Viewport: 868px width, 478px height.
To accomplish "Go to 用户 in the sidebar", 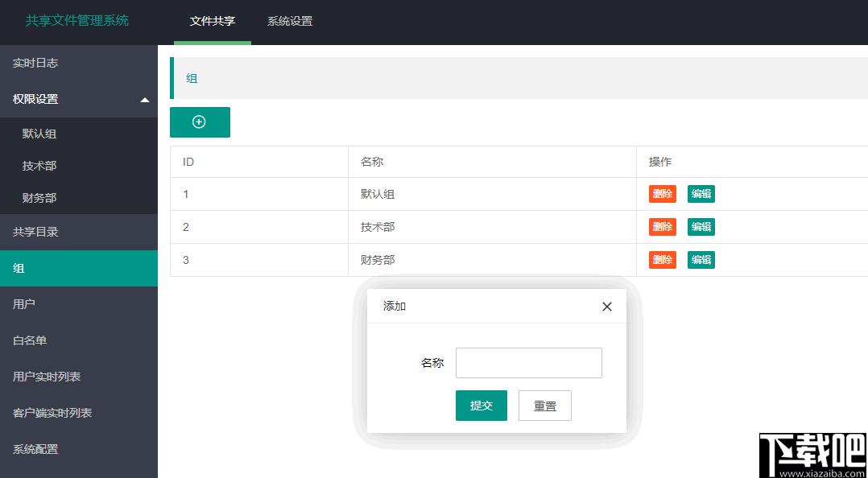I will [x=79, y=303].
